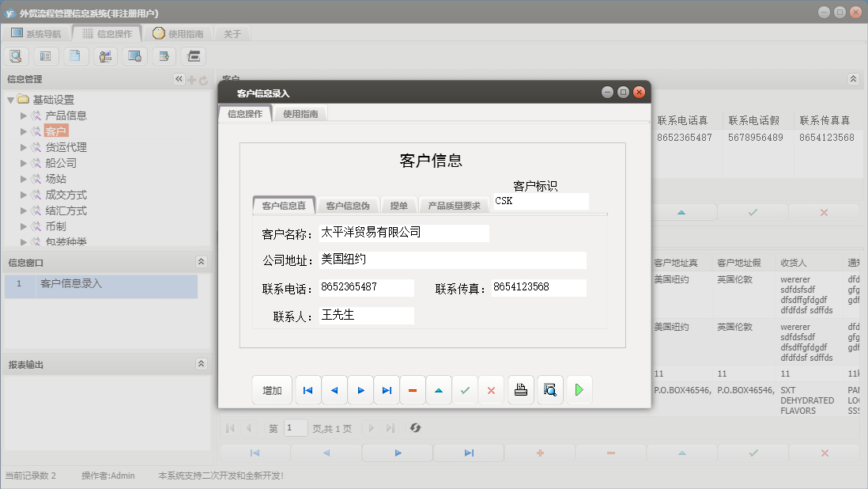Collapse the 报表输出 panel
Screen dimensions: 868x489
tap(202, 363)
